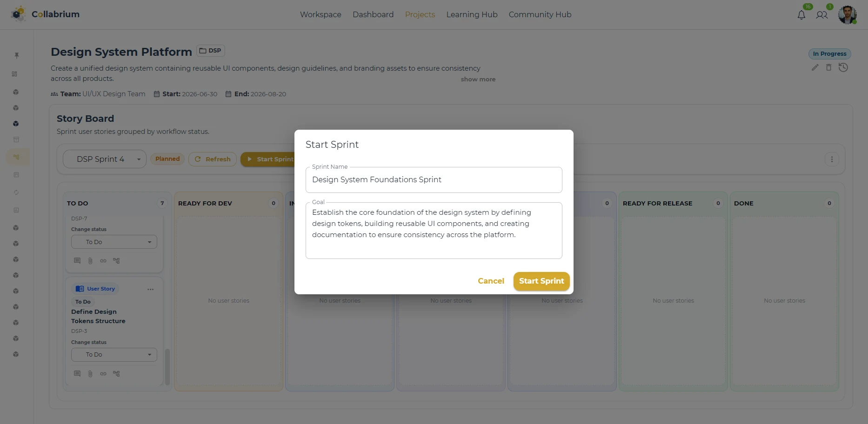Click the Refresh button on Story Board
This screenshot has width=868, height=424.
click(213, 159)
